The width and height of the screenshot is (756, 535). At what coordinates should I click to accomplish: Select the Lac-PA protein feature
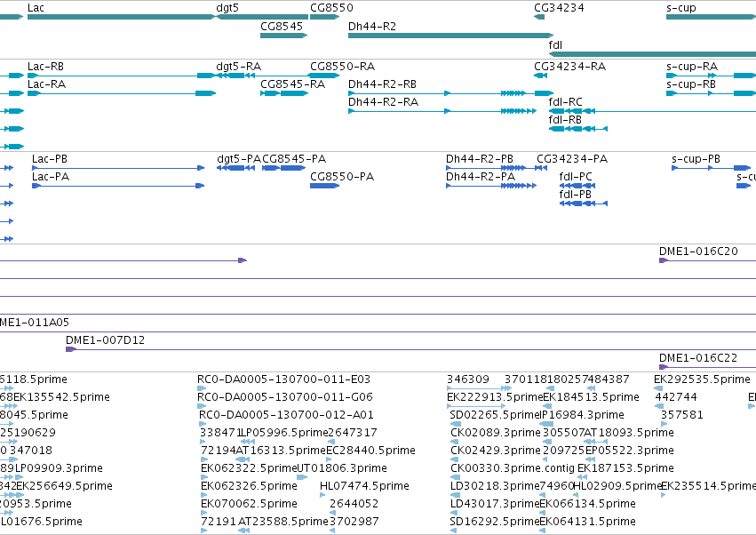click(118, 186)
